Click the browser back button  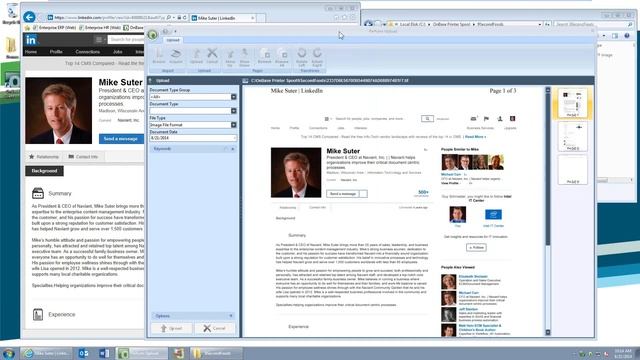(x=29, y=17)
